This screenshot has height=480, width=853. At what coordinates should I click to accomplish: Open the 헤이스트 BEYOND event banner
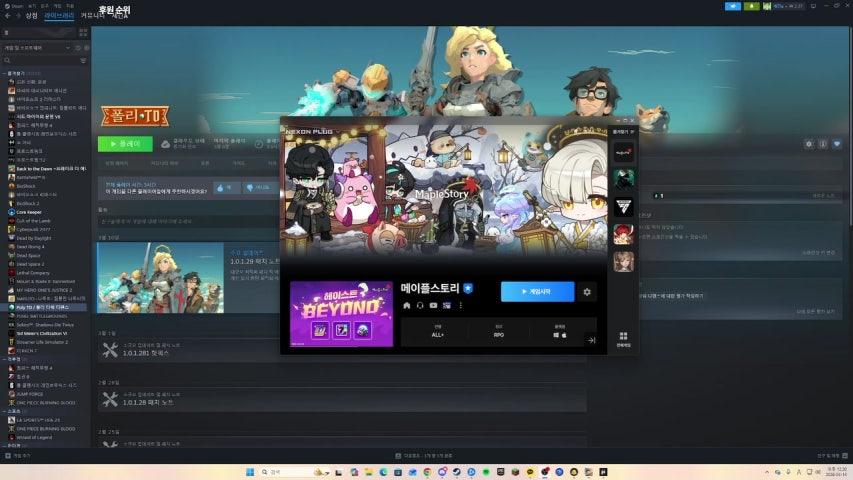click(341, 314)
